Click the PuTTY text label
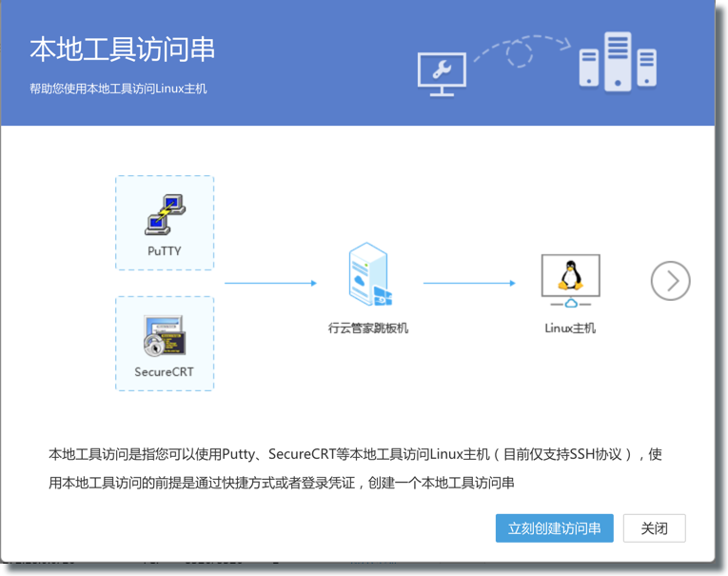 pos(164,251)
